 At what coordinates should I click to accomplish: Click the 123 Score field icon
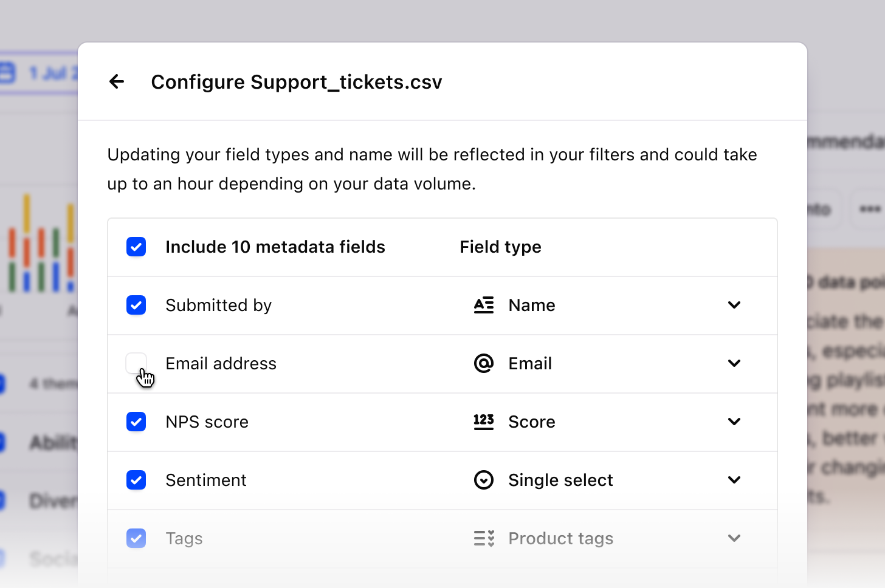pos(484,422)
